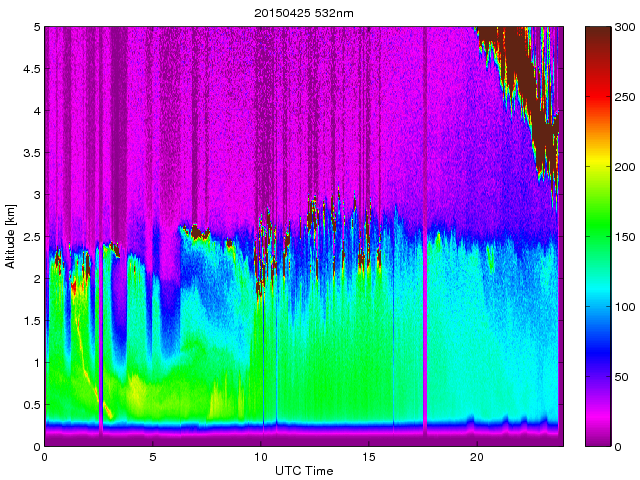640x480 pixels.
Task: Click the y-axis tick label 2.5
Action: tap(32, 237)
